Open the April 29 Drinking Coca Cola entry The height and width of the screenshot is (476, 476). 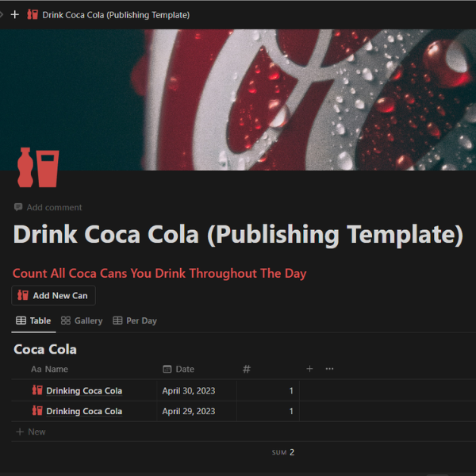pyautogui.click(x=84, y=411)
